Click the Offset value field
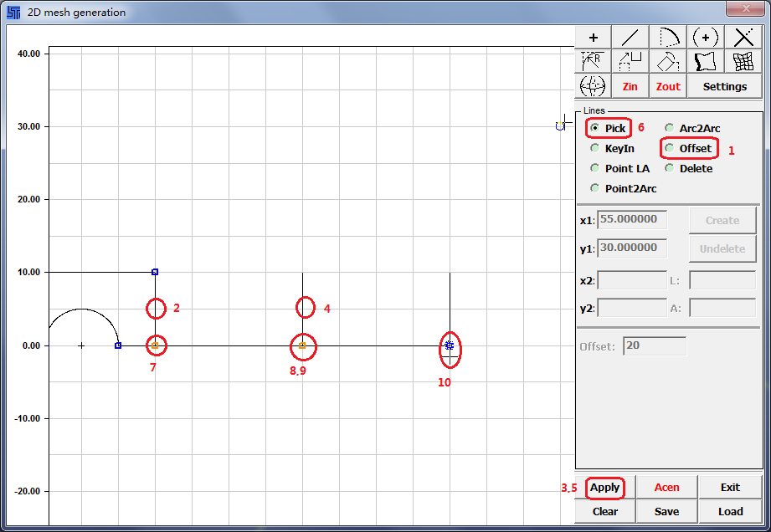This screenshot has height=532, width=771. [655, 345]
